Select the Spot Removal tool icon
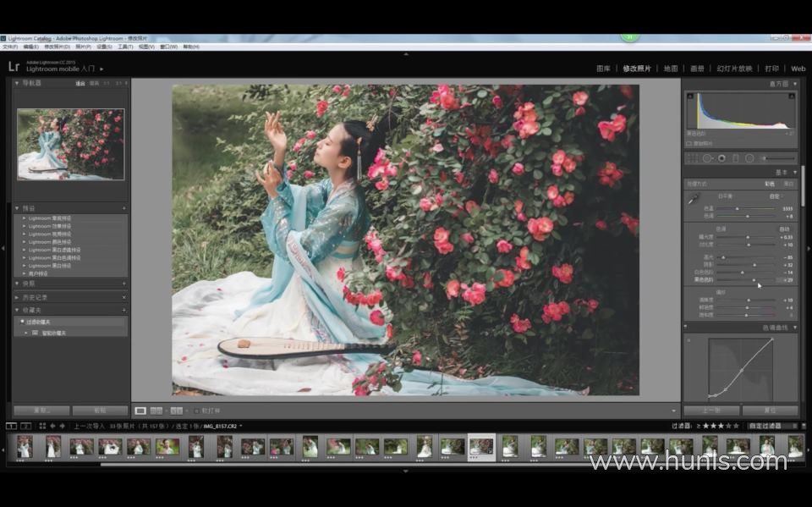Viewport: 812px width, 507px height. [707, 158]
